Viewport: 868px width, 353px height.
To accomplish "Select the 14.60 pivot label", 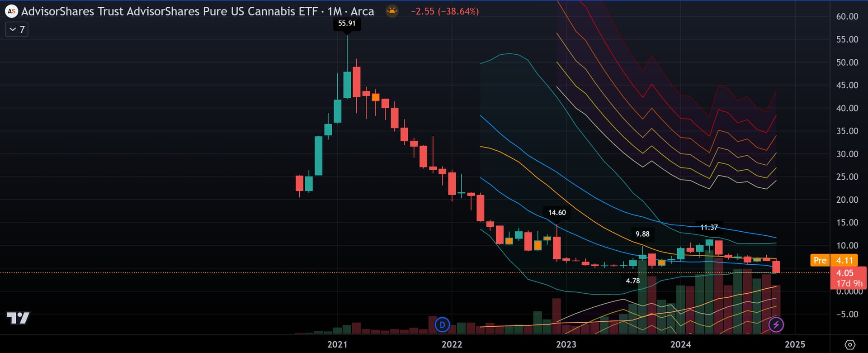I will tap(557, 213).
